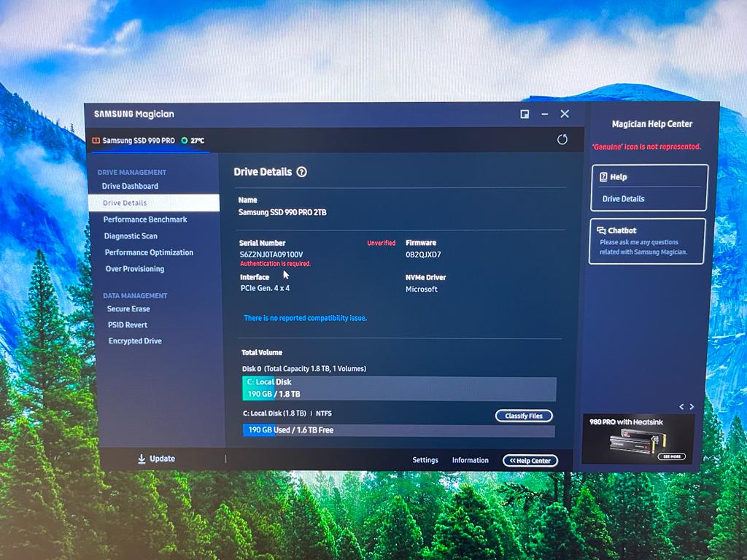Screen dimensions: 747x560
Task: Click the Help Center toggle button
Action: pos(530,461)
